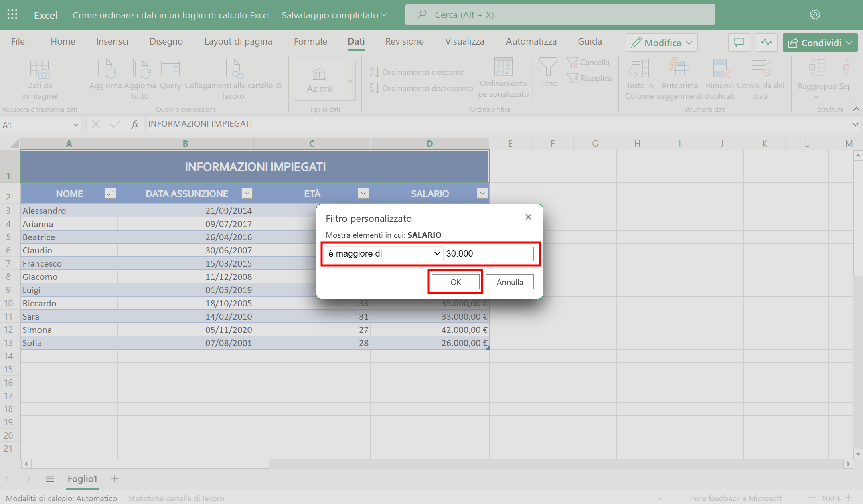This screenshot has width=863, height=504.
Task: Open the Modifica mode dropdown
Action: pyautogui.click(x=661, y=42)
